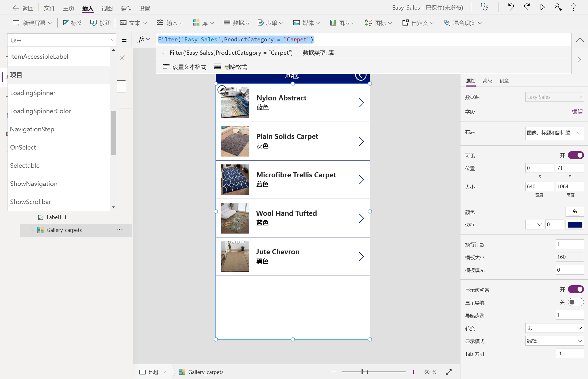The width and height of the screenshot is (588, 379).
Task: Click the redo arrow icon
Action: pos(527,7)
